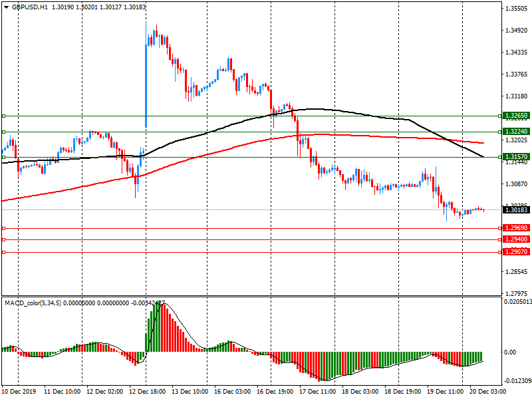Click left-edge handle of the 1.29400 line
This screenshot has width=532, height=399.
(3, 239)
